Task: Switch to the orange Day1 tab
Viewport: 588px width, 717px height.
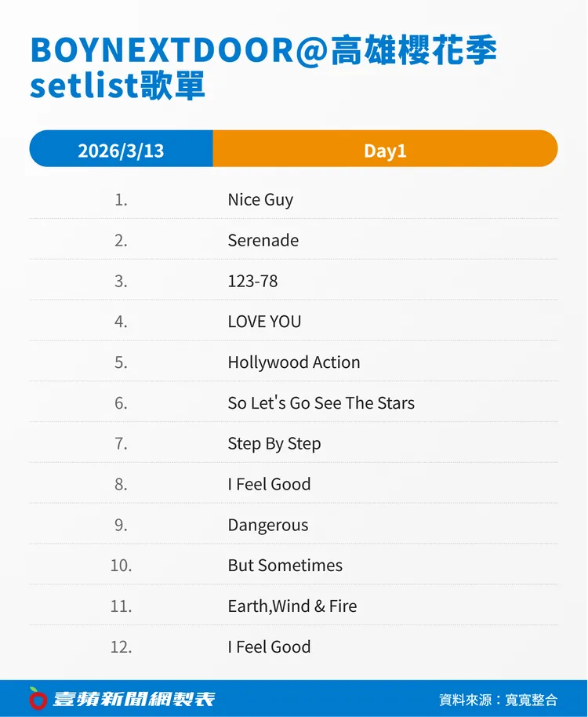Action: [385, 150]
